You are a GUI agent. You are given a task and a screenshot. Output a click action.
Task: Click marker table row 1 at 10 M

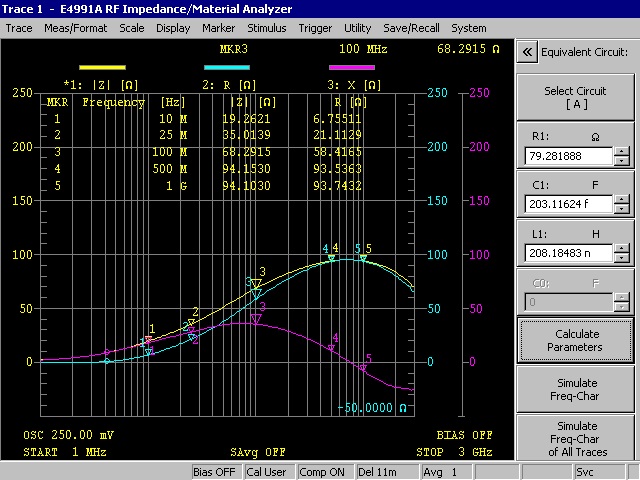[209, 119]
